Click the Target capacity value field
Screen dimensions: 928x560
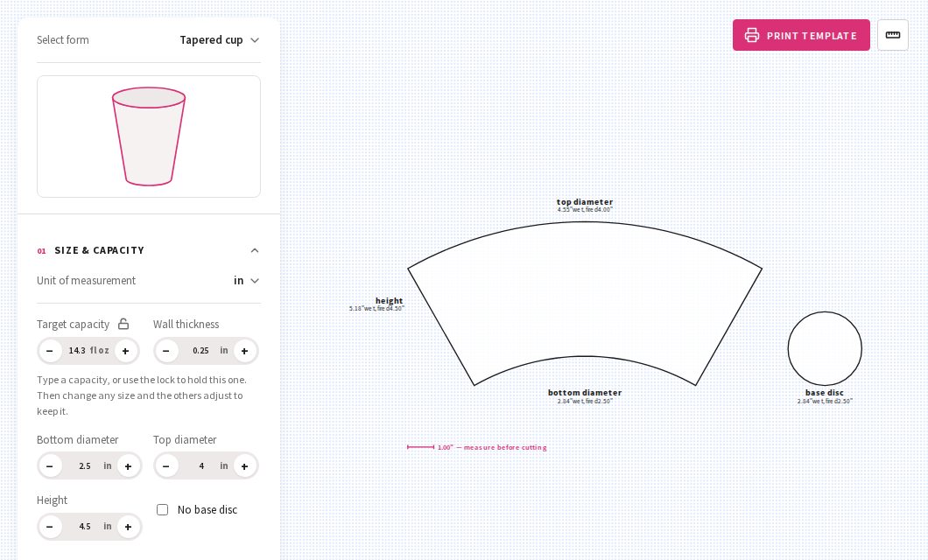[x=88, y=351]
